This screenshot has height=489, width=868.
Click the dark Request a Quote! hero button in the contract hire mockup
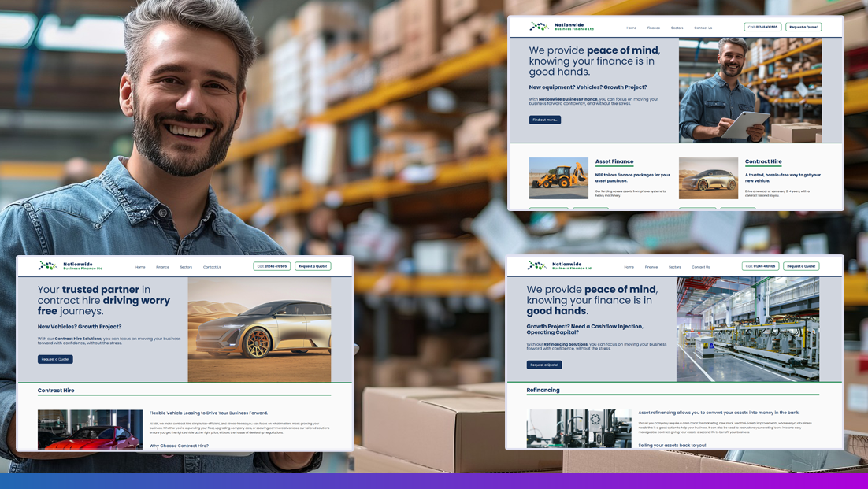55,360
